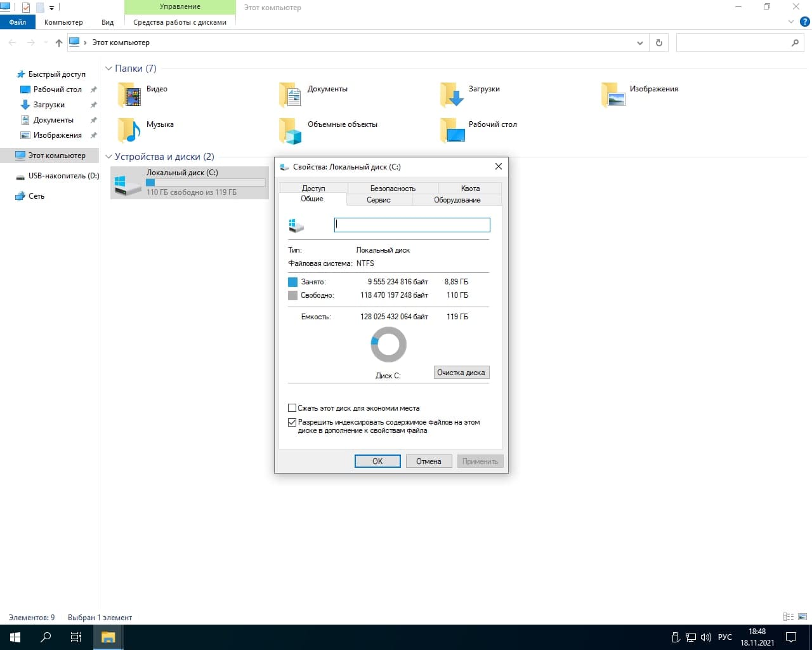
Task: Open Explorer help question mark
Action: pos(804,22)
